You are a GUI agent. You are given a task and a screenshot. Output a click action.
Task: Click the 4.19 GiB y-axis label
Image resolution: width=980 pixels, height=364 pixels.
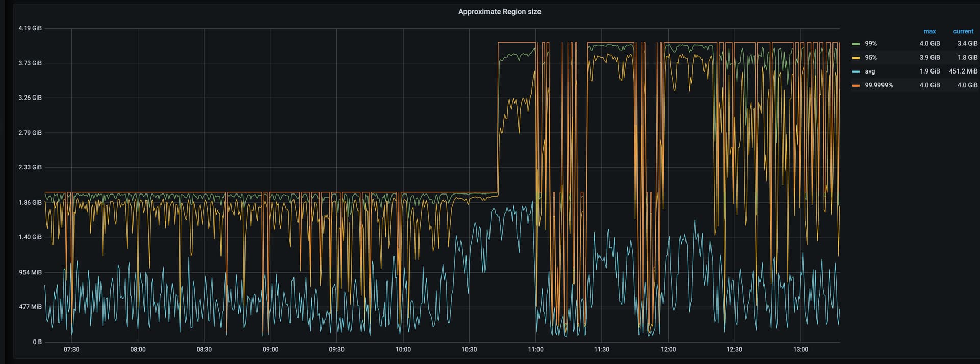tap(30, 28)
